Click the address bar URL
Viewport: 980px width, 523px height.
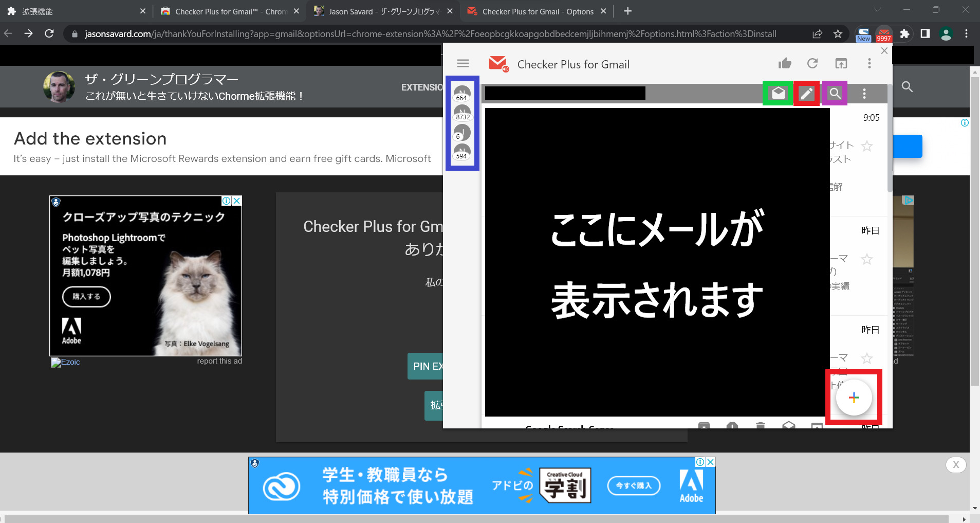point(431,34)
